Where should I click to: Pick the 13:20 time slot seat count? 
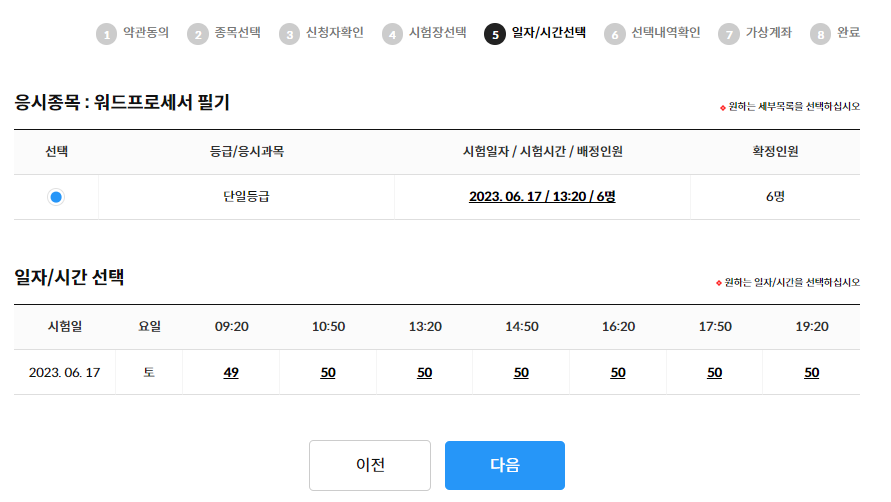click(424, 372)
